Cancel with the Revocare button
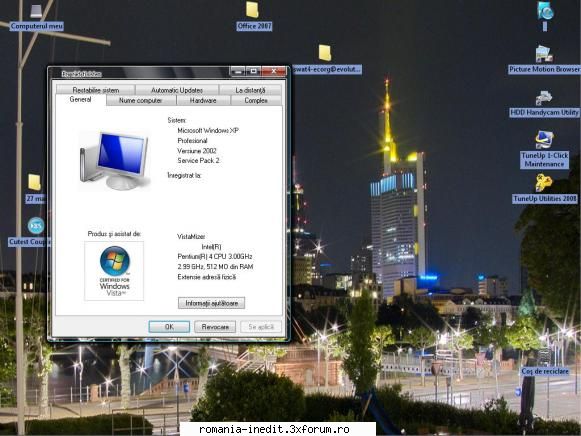 click(215, 327)
